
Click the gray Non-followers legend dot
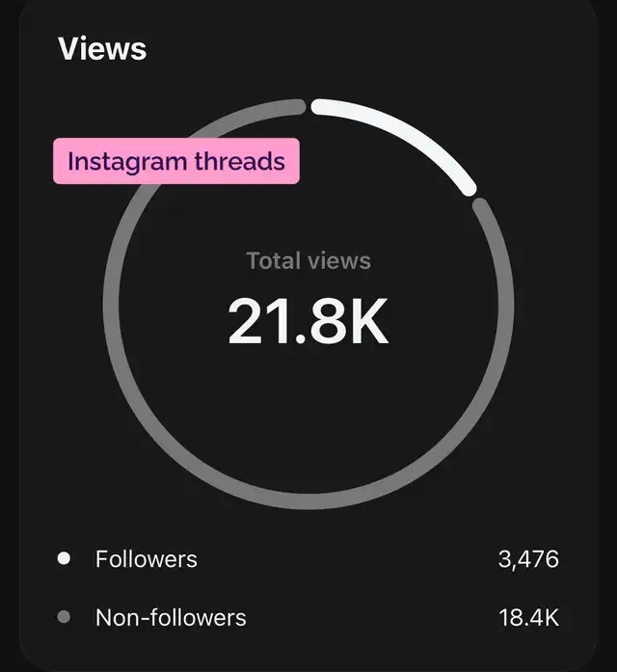65,617
